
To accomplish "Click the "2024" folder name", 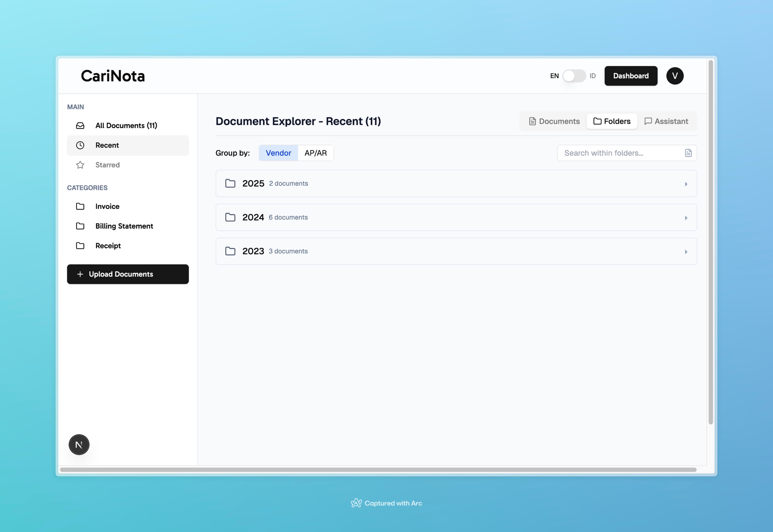I will point(253,217).
